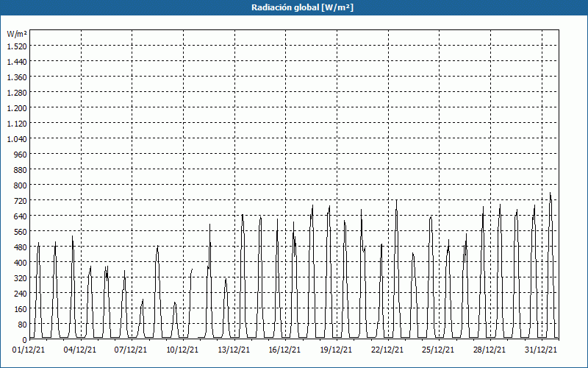The image size is (588, 368).
Task: Click the y-axis value 1.280
Action: [x=17, y=93]
